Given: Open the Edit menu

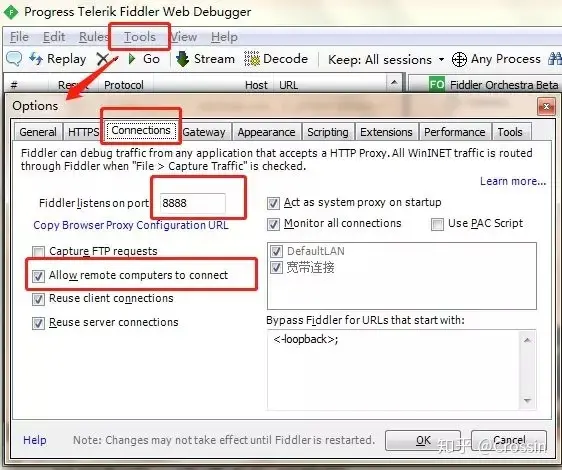Looking at the screenshot, I should pos(54,37).
